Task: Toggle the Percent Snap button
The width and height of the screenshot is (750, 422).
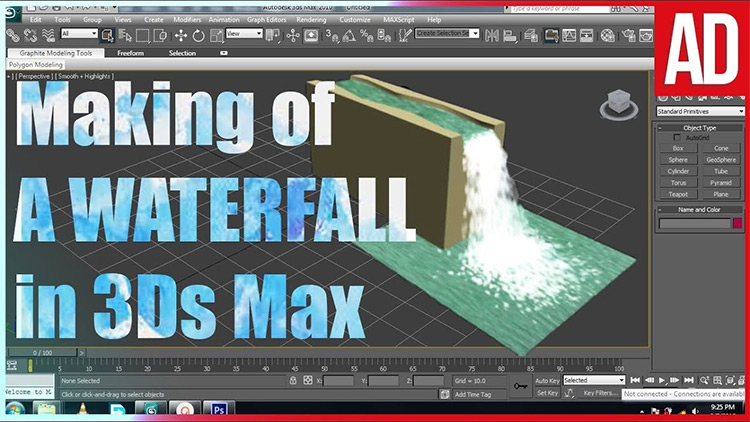Action: click(367, 35)
